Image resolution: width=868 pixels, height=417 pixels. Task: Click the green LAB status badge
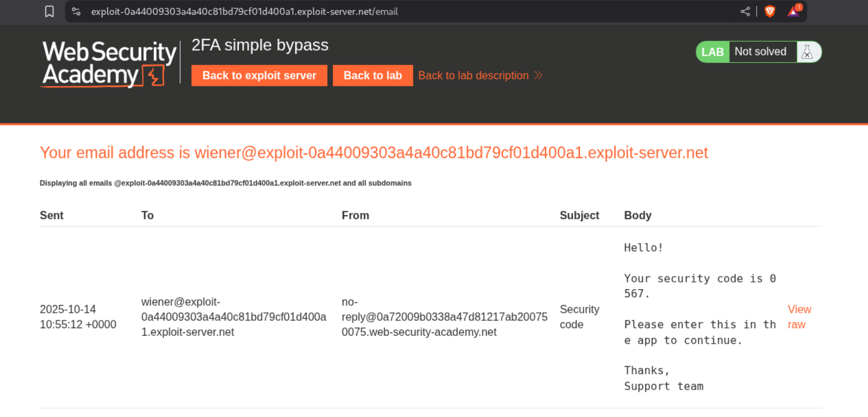pos(713,52)
